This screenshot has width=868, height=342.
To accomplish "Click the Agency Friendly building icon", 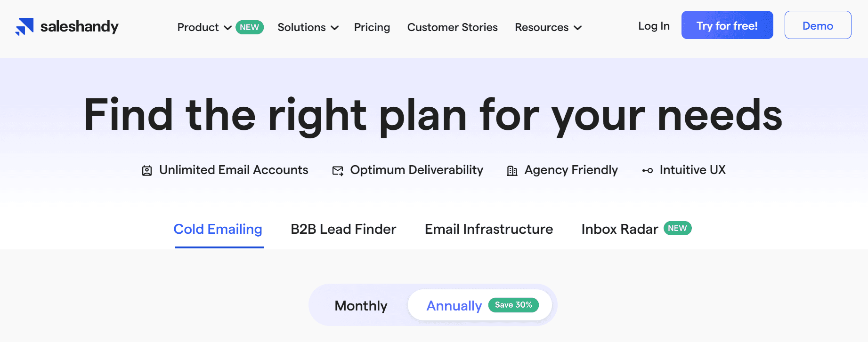I will tap(512, 170).
